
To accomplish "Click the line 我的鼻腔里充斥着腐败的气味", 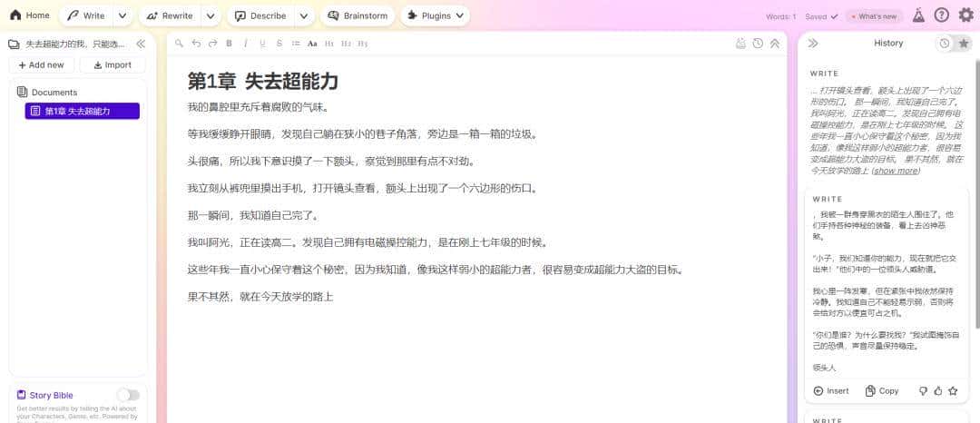I will pos(258,107).
